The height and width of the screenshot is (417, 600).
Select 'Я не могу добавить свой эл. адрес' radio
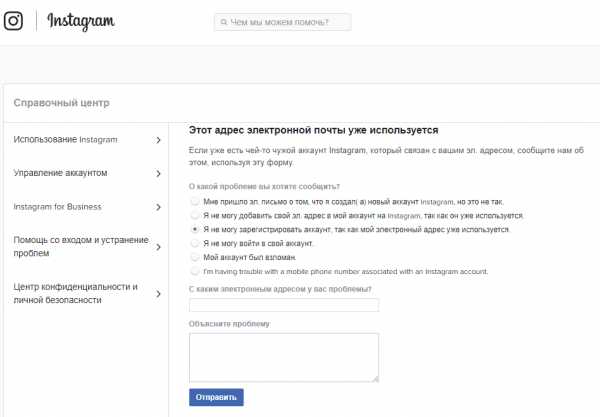(195, 215)
